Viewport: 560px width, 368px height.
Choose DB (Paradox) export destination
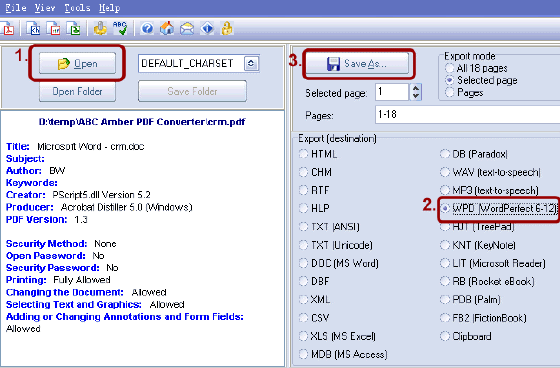474,154
